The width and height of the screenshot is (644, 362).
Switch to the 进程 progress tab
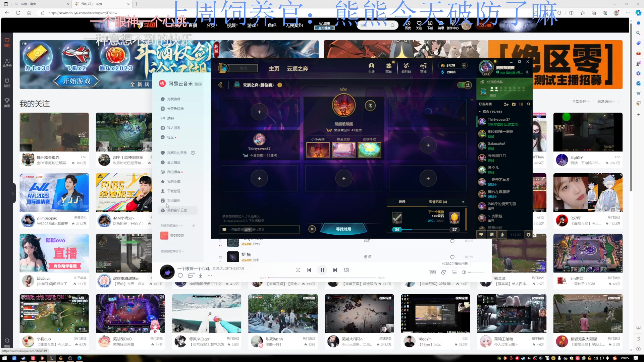coord(402,202)
